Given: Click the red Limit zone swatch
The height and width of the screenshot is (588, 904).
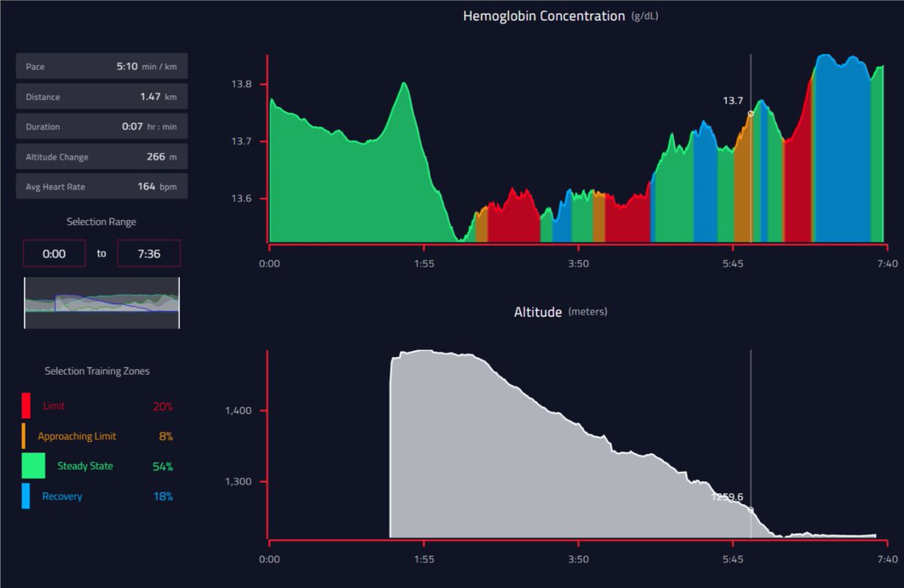Looking at the screenshot, I should (x=26, y=406).
